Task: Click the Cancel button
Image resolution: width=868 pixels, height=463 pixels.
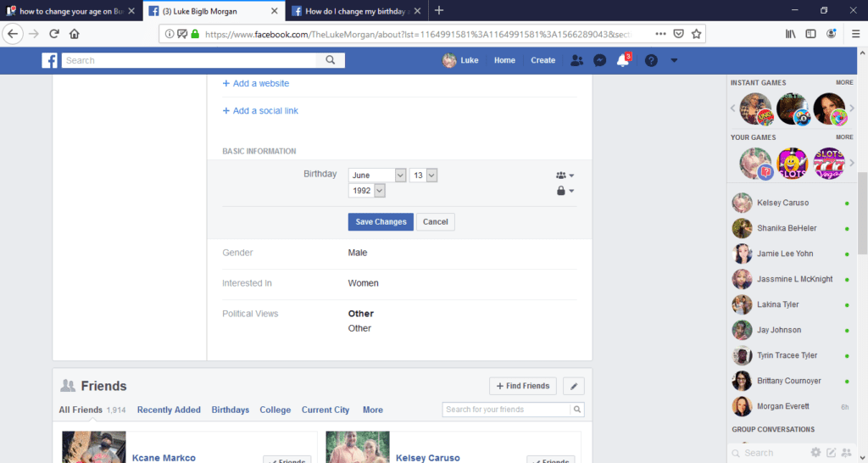Action: tap(436, 221)
